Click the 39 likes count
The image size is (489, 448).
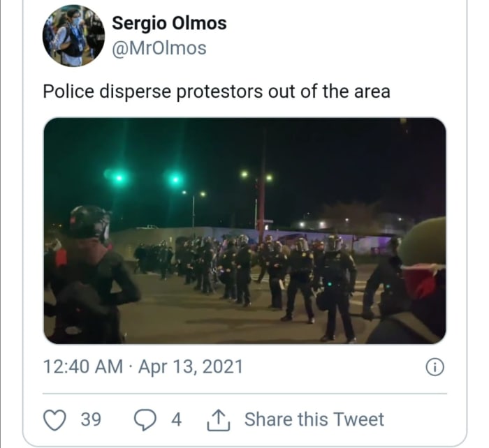[91, 419]
